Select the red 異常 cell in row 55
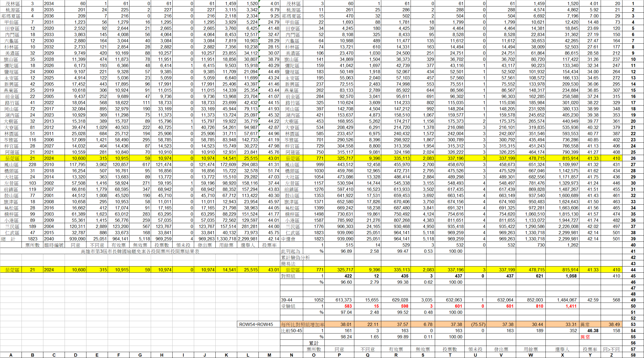 coord(585,337)
